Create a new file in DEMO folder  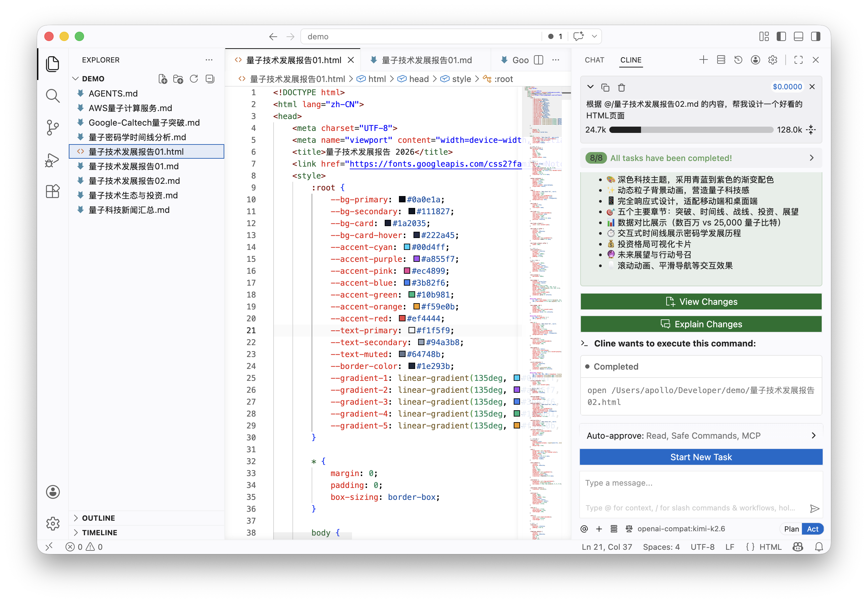[162, 79]
